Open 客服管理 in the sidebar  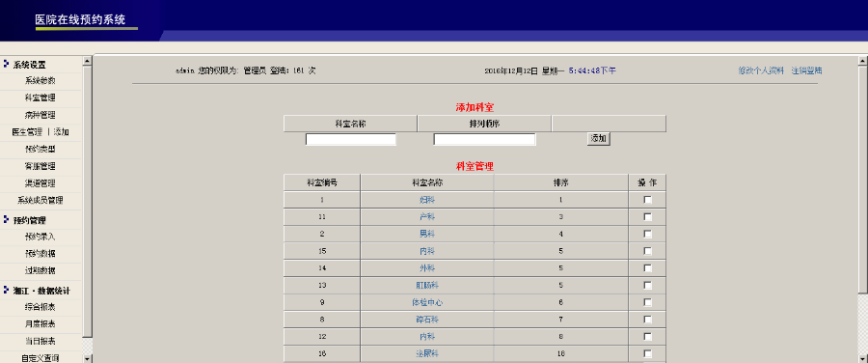[40, 166]
